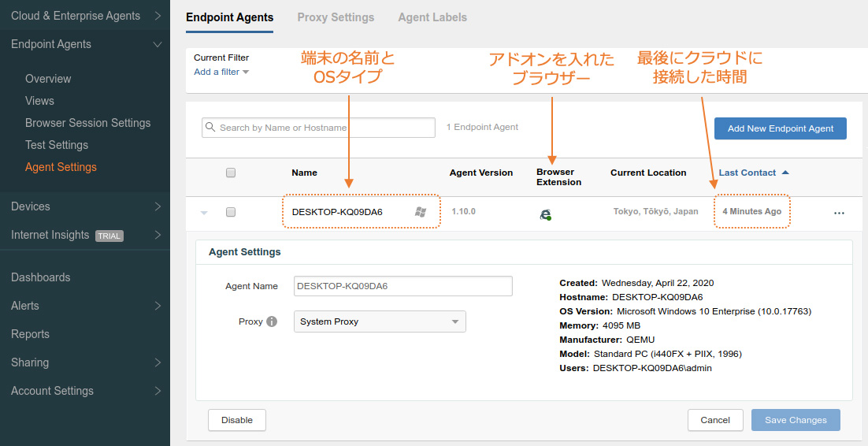Click the Internet Explorer browser extension icon
The height and width of the screenshot is (446, 868).
click(x=545, y=214)
